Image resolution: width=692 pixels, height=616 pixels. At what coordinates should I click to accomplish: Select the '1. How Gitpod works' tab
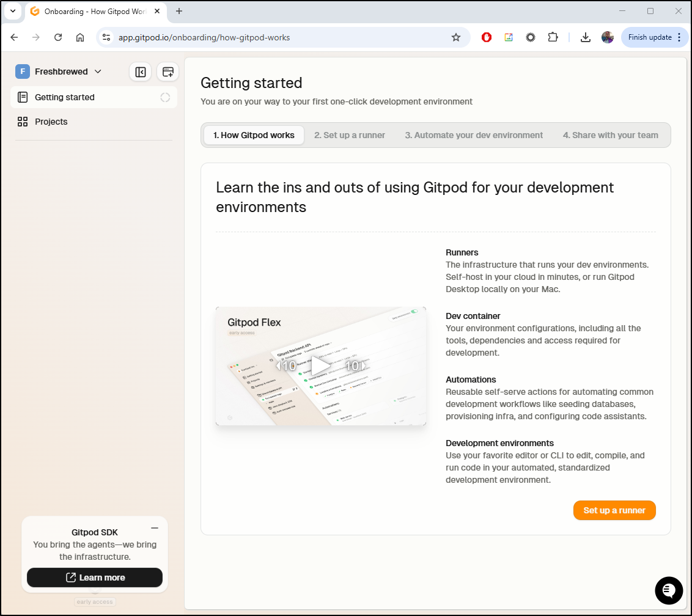coord(254,135)
